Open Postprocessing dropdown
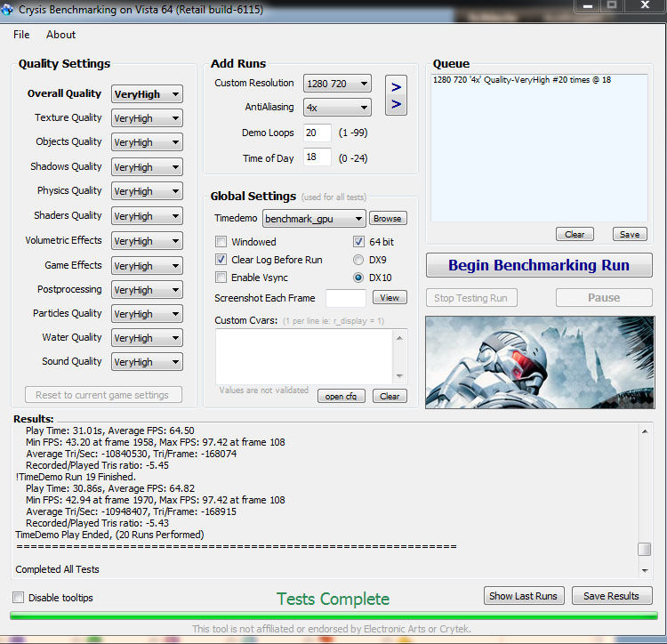The image size is (667, 644). (147, 290)
